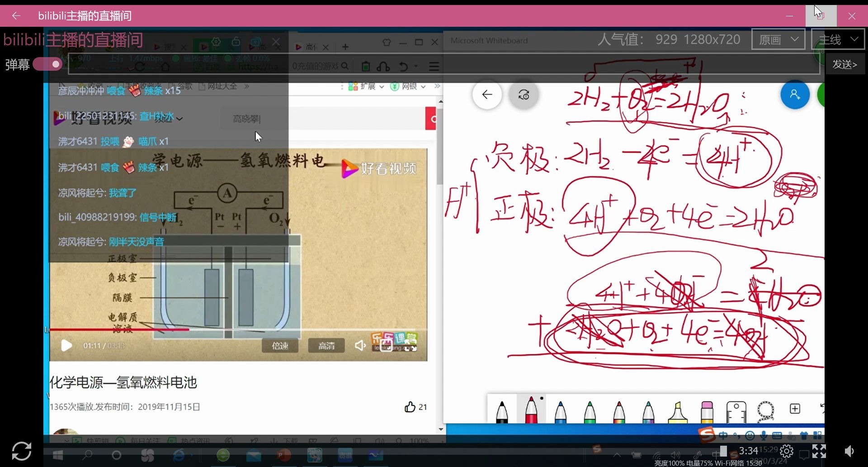Open the player settings gear icon
The width and height of the screenshot is (868, 467).
(787, 451)
